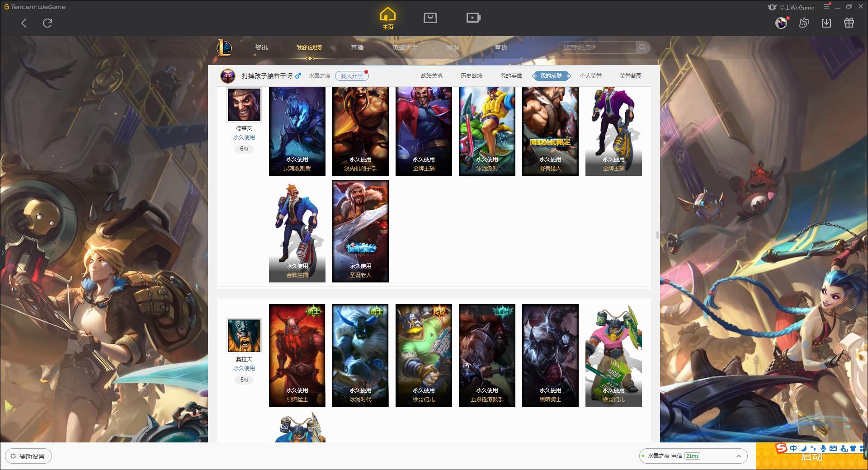This screenshot has width=868, height=470.
Task: Expand the left side panel arrow
Action: pyautogui.click(x=3, y=252)
